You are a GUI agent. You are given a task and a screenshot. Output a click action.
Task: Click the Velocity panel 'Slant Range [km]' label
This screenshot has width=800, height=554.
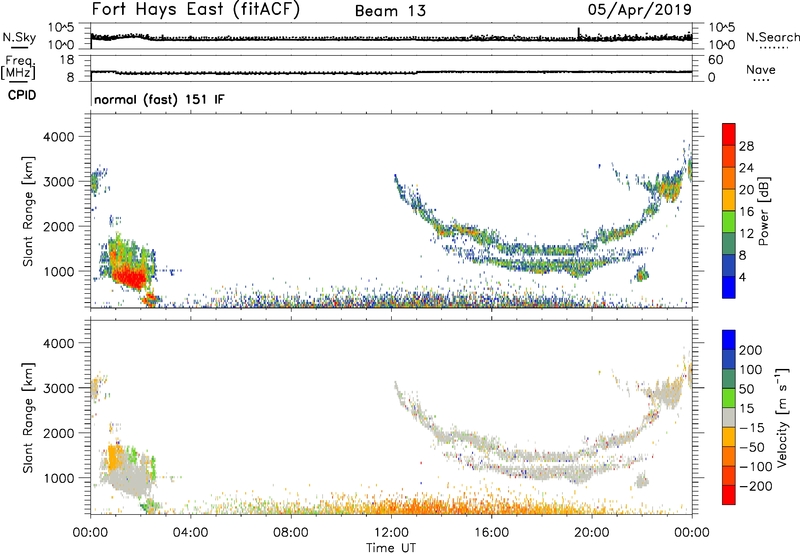tap(28, 417)
